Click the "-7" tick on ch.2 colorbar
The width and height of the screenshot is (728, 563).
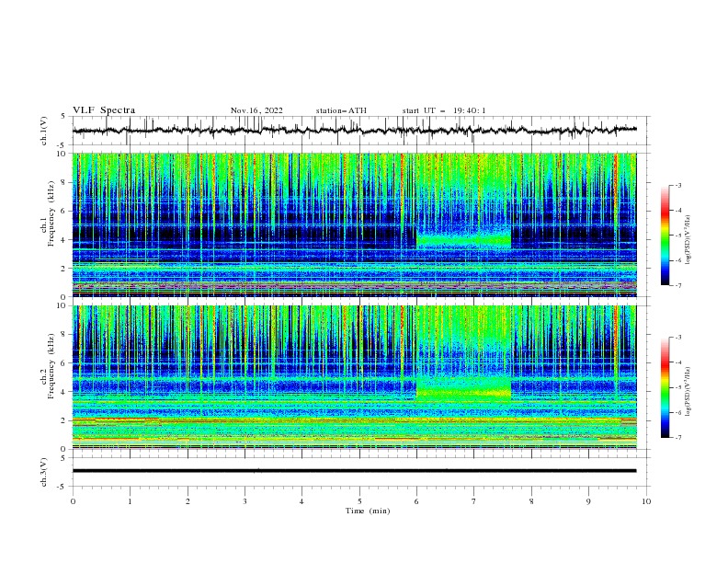click(x=677, y=438)
